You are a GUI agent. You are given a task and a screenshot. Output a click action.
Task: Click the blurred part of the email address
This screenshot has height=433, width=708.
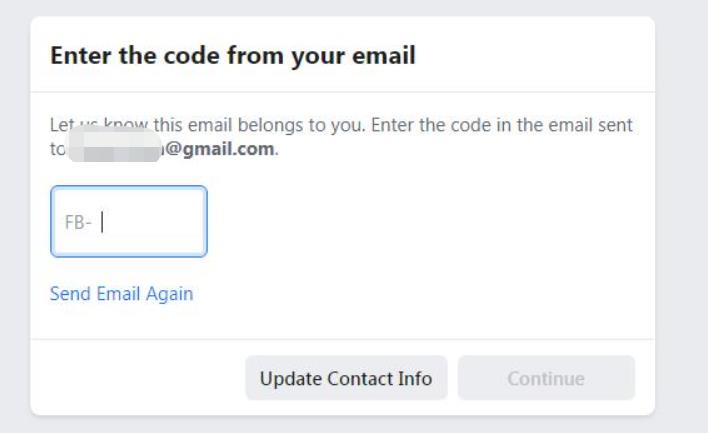[x=115, y=148]
